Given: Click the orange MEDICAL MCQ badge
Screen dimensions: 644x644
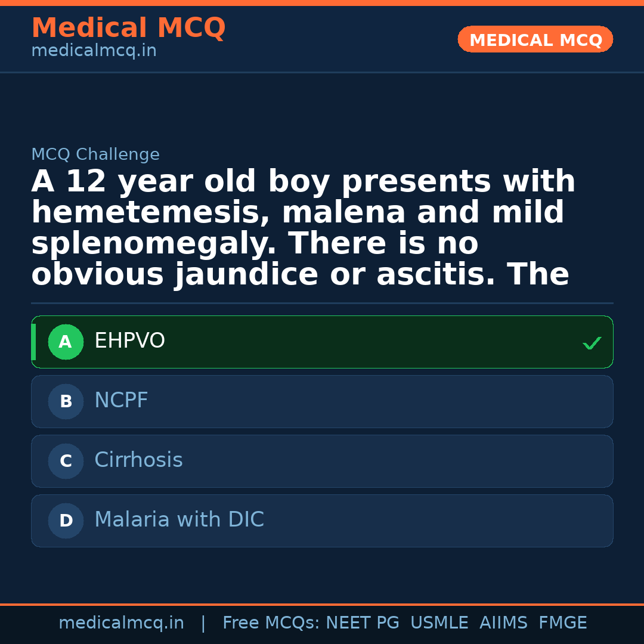Looking at the screenshot, I should tap(535, 39).
